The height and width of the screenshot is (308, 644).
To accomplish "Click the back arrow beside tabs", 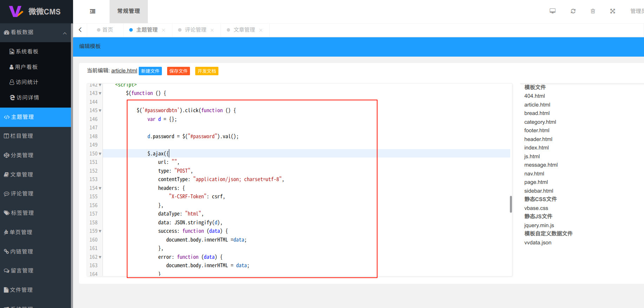I will [80, 30].
